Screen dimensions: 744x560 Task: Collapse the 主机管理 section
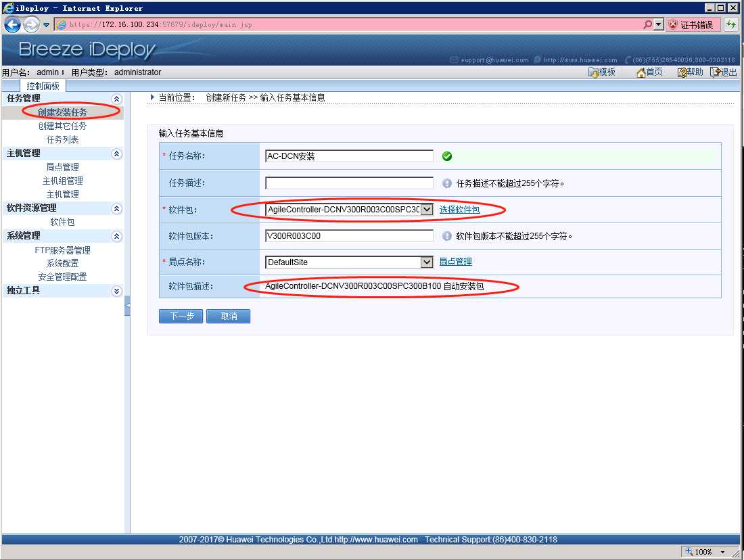point(116,154)
